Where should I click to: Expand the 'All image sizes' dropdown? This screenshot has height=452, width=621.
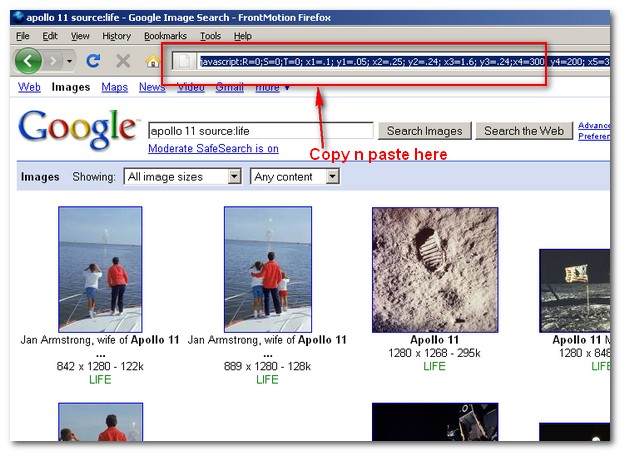tap(182, 177)
